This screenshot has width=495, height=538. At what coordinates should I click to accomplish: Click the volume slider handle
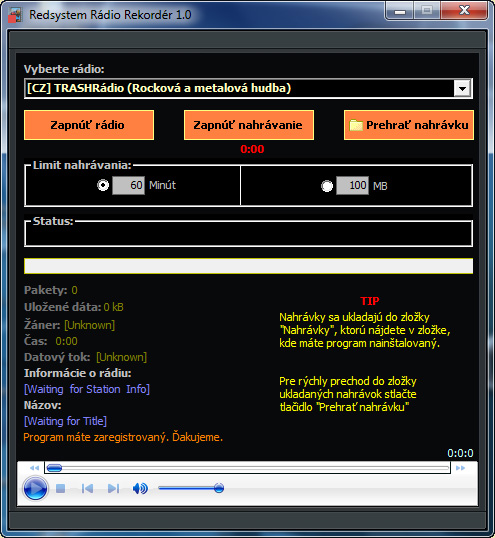(219, 488)
